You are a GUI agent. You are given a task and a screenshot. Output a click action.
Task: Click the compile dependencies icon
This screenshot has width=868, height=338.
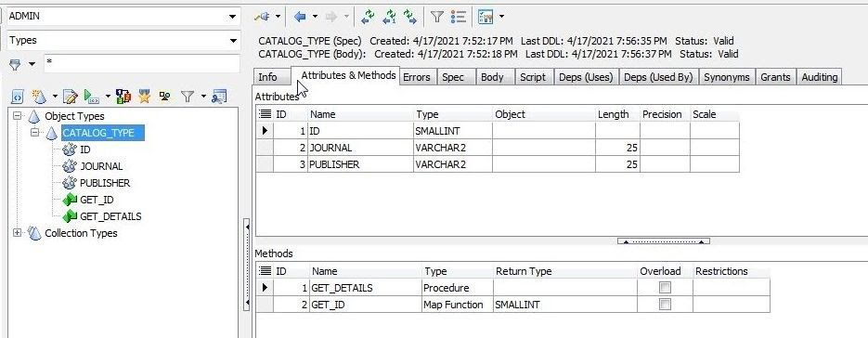[123, 97]
